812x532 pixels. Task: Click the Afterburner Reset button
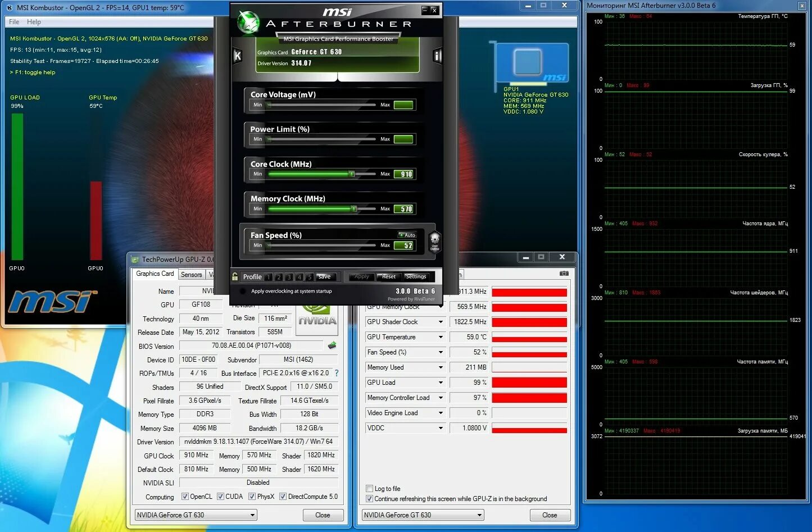click(x=388, y=276)
